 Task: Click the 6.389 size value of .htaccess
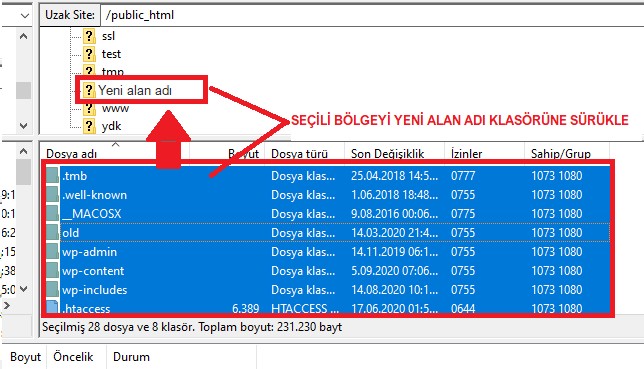coord(246,308)
